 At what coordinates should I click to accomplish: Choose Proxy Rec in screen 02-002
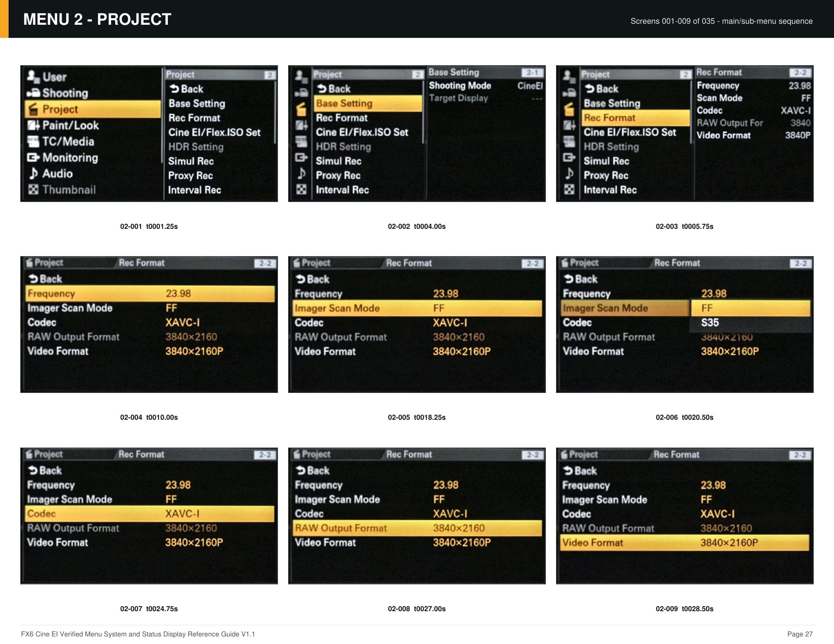(x=338, y=175)
